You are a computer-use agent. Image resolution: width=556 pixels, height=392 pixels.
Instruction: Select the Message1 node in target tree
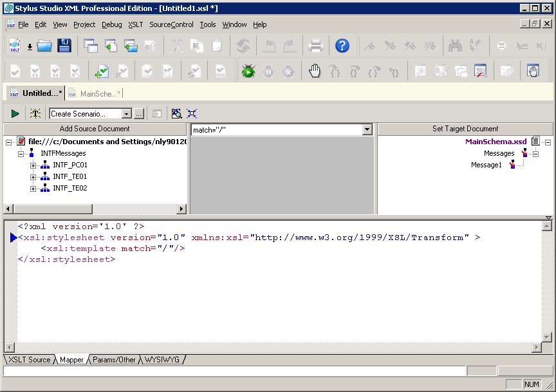coord(486,165)
